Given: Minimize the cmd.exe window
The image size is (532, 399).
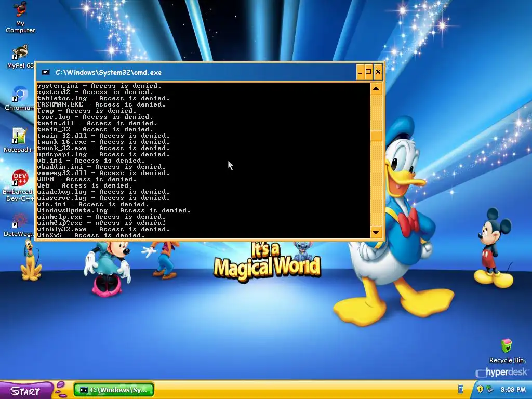Looking at the screenshot, I should coord(361,72).
